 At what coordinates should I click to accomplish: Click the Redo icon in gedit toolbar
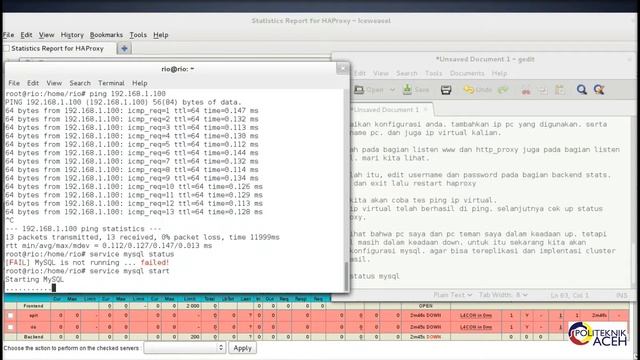click(x=503, y=90)
